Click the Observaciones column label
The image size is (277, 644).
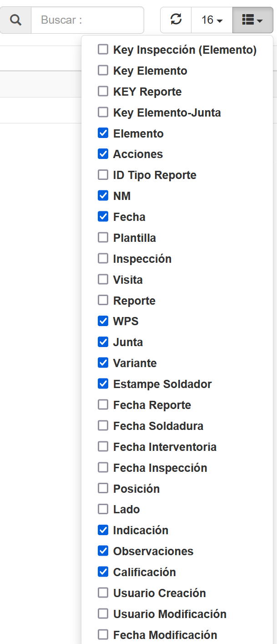point(153,551)
